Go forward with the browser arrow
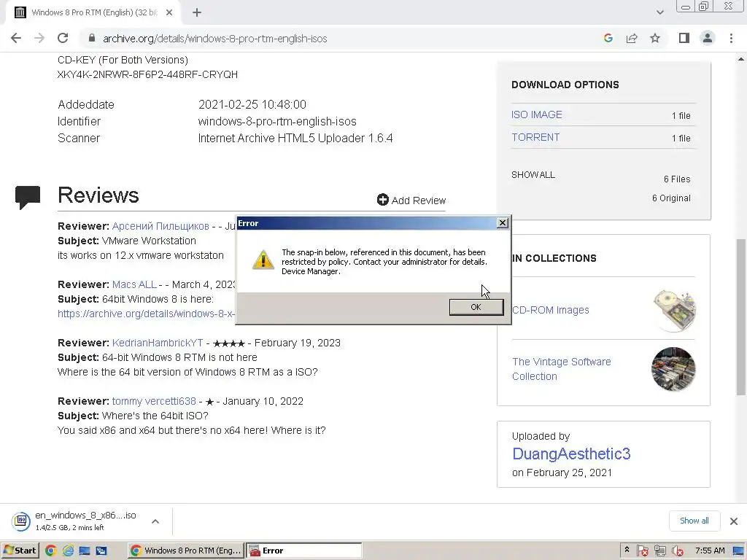747x560 pixels. (39, 38)
